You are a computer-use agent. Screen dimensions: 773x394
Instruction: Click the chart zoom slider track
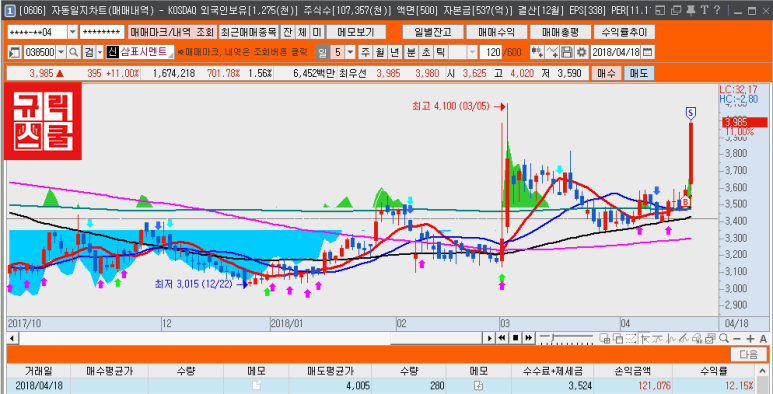(x=567, y=338)
